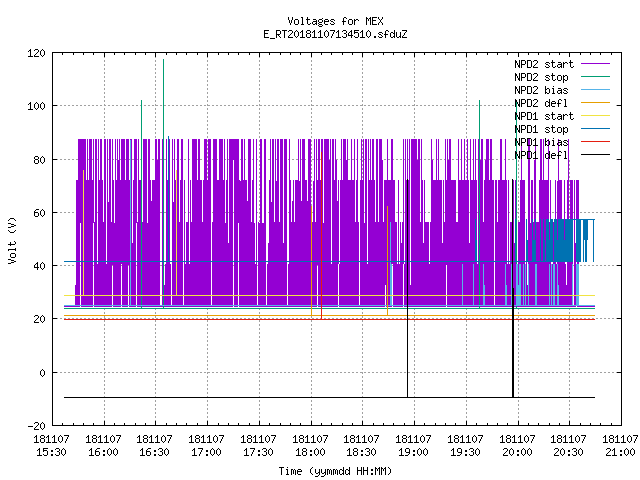Click the 181107 18:00 x-axis tick label
Screen dimensions: 640x480
coord(310,446)
